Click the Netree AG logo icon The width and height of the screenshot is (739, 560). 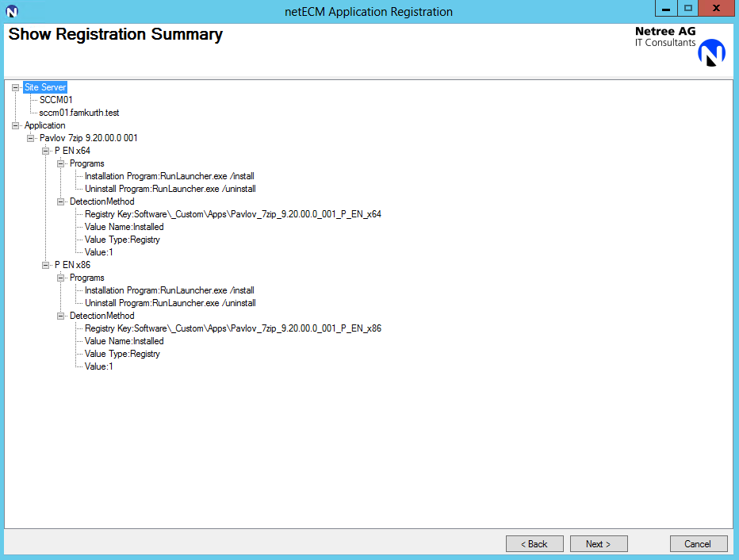coord(711,52)
